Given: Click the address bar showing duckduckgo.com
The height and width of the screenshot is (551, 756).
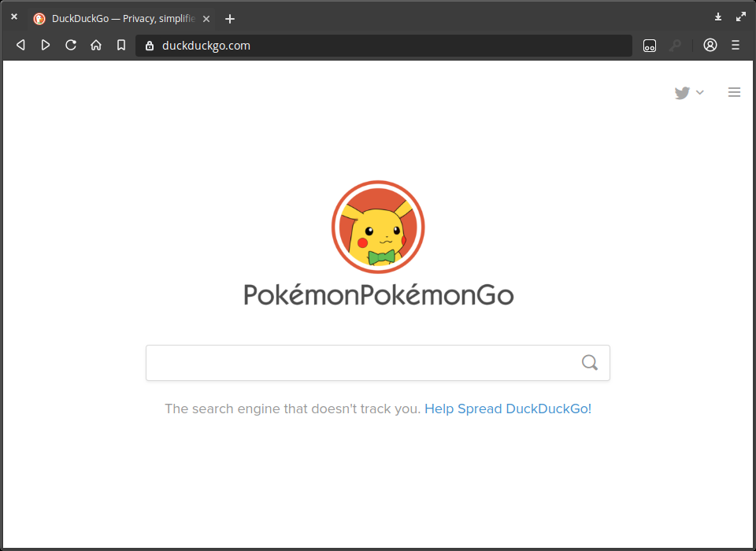Looking at the screenshot, I should coord(315,45).
